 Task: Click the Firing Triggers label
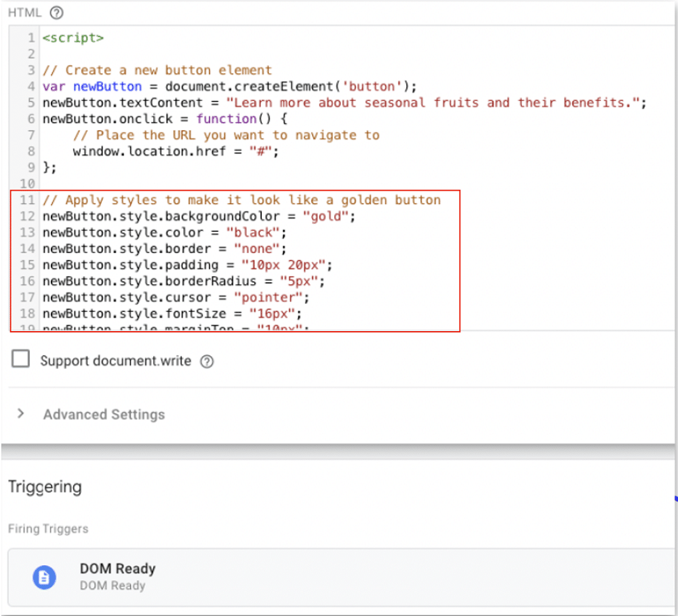pyautogui.click(x=48, y=528)
